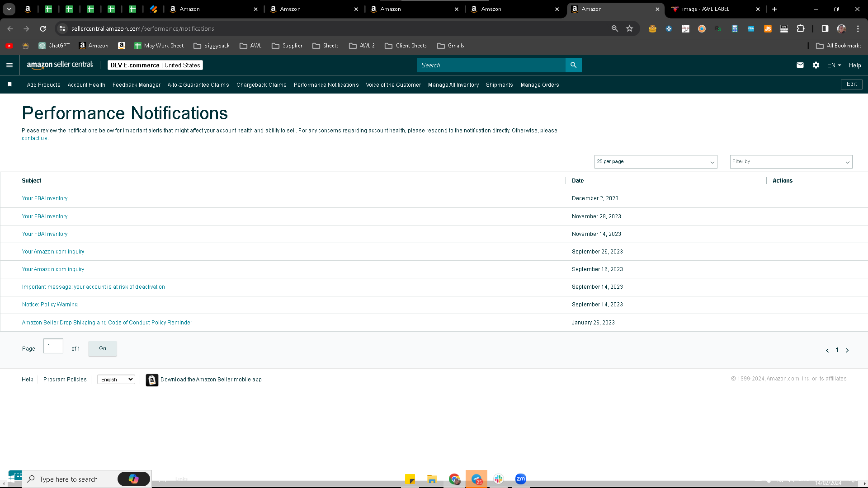Image resolution: width=868 pixels, height=488 pixels.
Task: Expand the Filter by dropdown
Action: click(791, 162)
